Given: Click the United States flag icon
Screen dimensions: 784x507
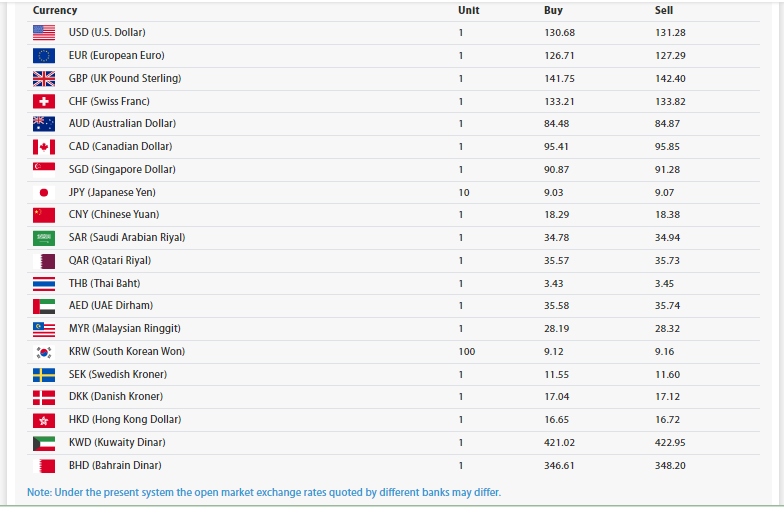Looking at the screenshot, I should pyautogui.click(x=44, y=33).
